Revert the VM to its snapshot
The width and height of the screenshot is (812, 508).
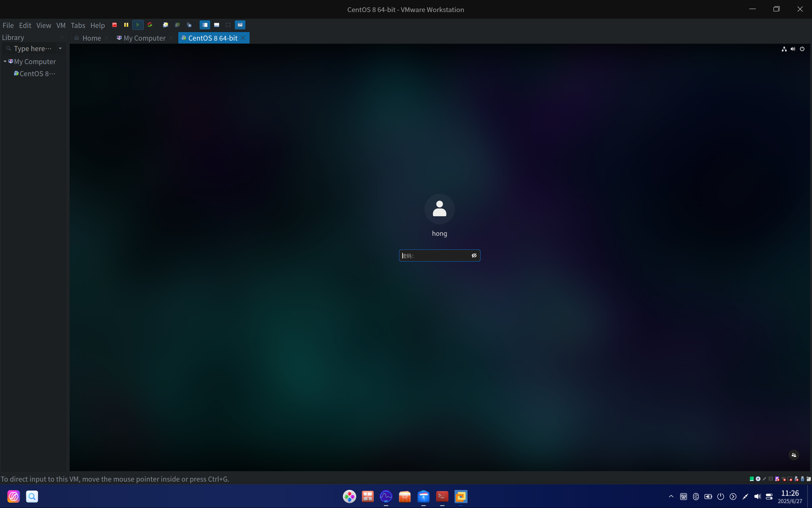tap(177, 25)
